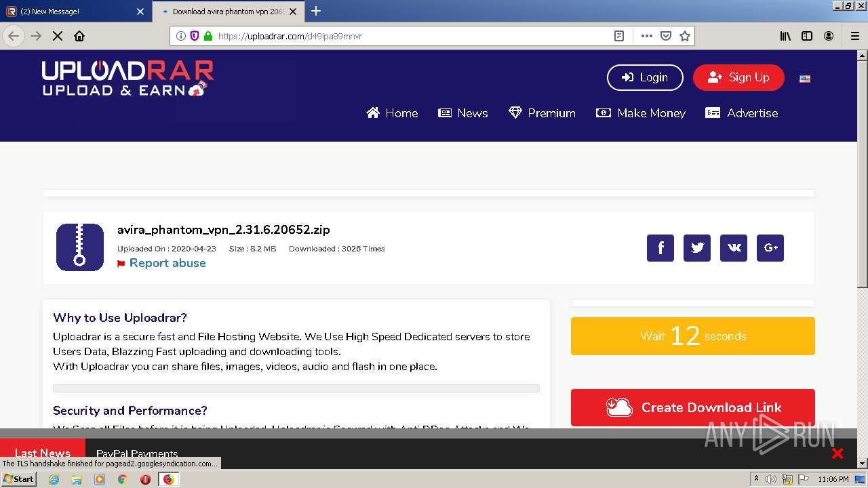Open the Advertise navigation item
868x488 pixels.
[741, 113]
